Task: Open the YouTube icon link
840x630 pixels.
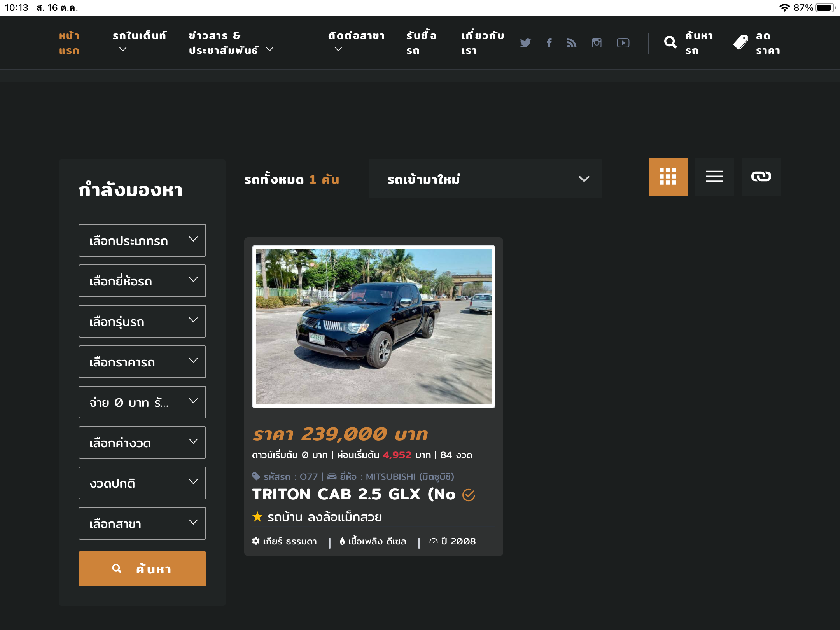Action: coord(623,43)
